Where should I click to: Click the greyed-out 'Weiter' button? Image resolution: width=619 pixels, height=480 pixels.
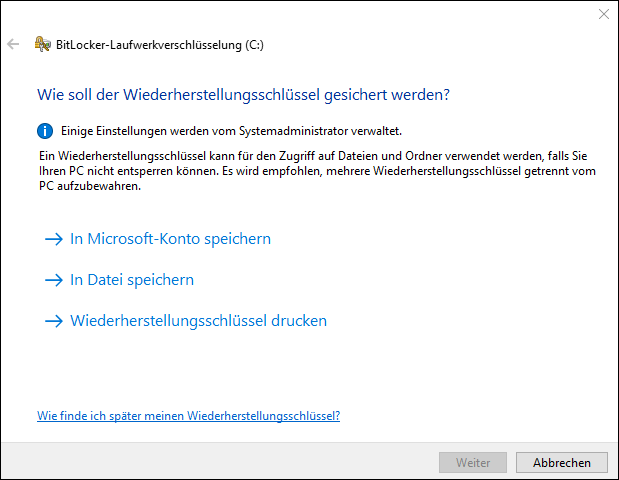(473, 463)
